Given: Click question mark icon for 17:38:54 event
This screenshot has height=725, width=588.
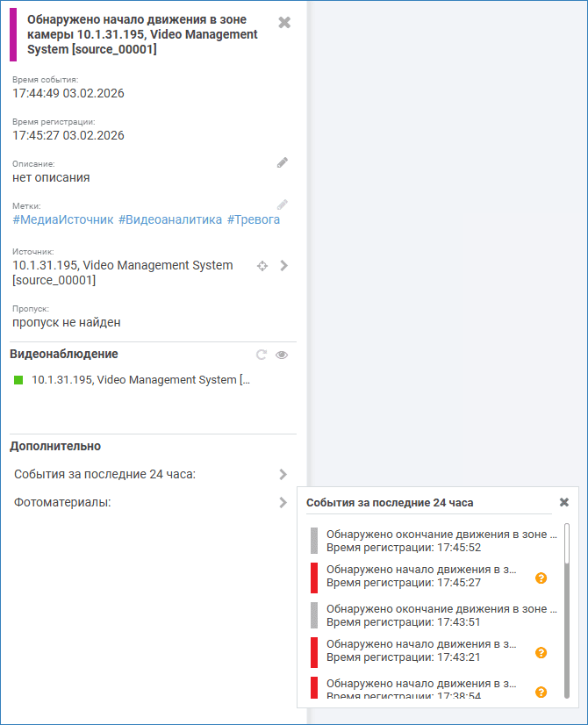Looking at the screenshot, I should (541, 692).
